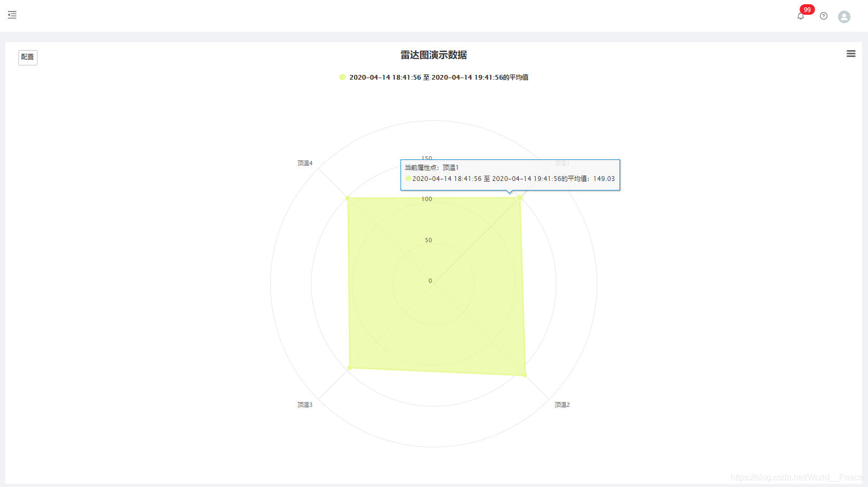Click the 顶温4 axis label
Image resolution: width=868 pixels, height=487 pixels.
(x=305, y=163)
